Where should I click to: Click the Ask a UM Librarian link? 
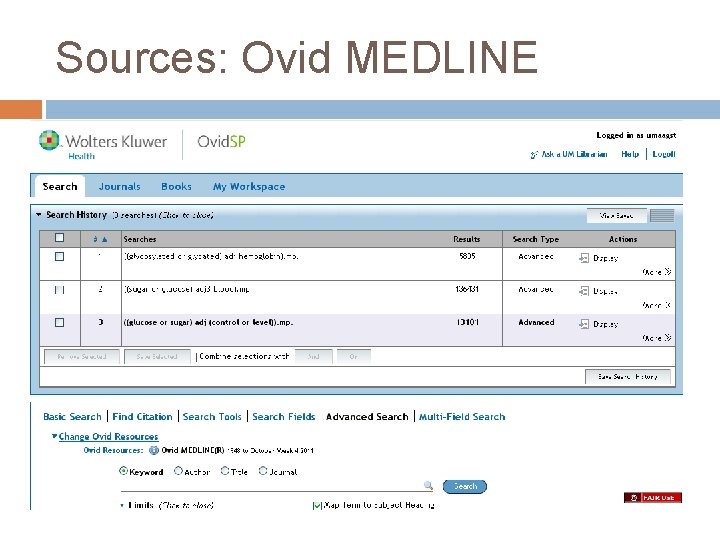tap(574, 154)
